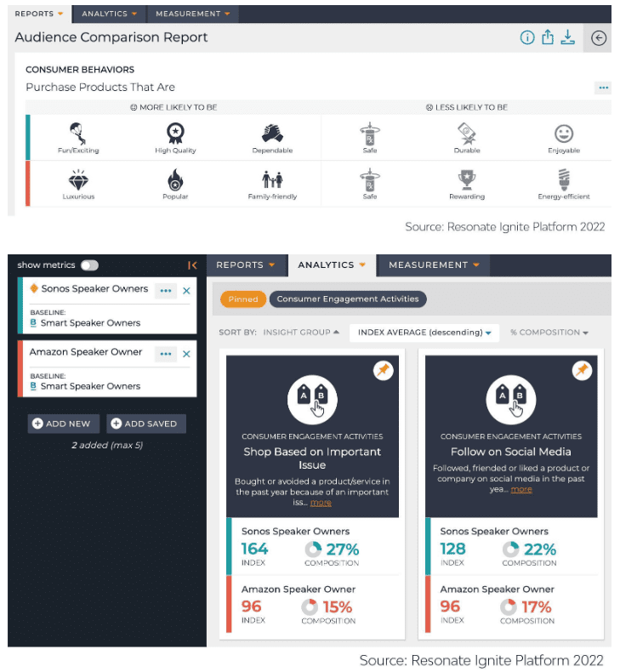
Task: Click Consumer Engagement Activities filter pill
Action: coord(348,299)
